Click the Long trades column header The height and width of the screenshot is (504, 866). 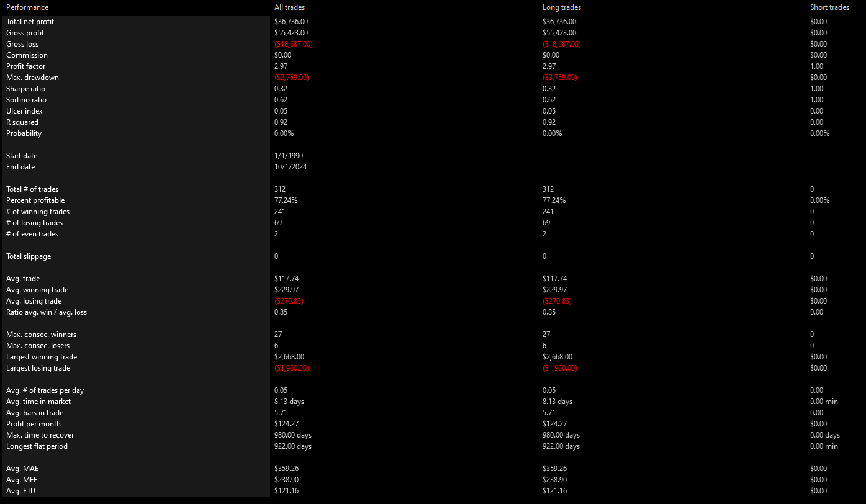coord(562,7)
